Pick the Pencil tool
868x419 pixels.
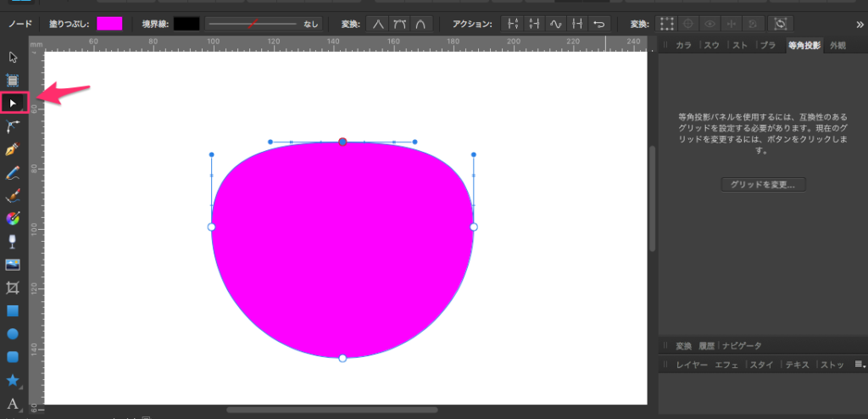tap(13, 173)
